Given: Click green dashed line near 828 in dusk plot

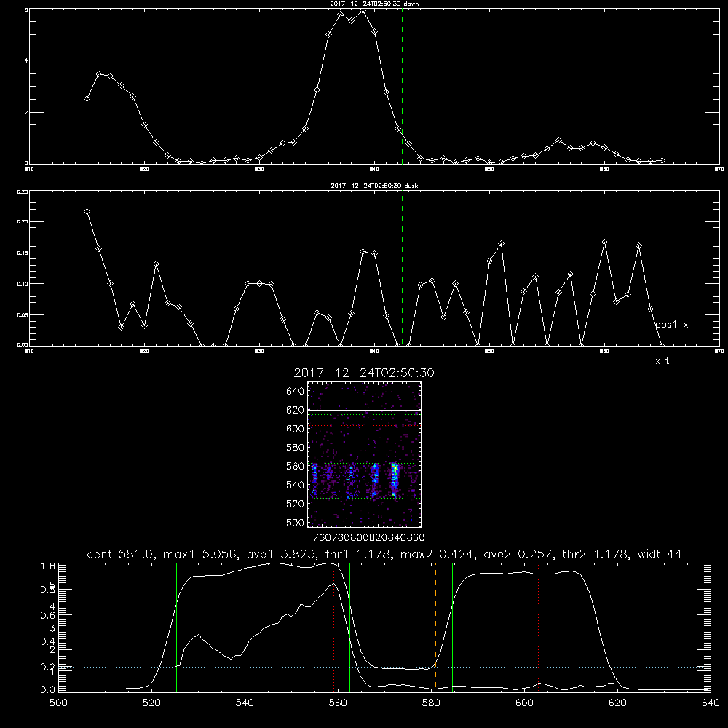Looking at the screenshot, I should [x=232, y=268].
